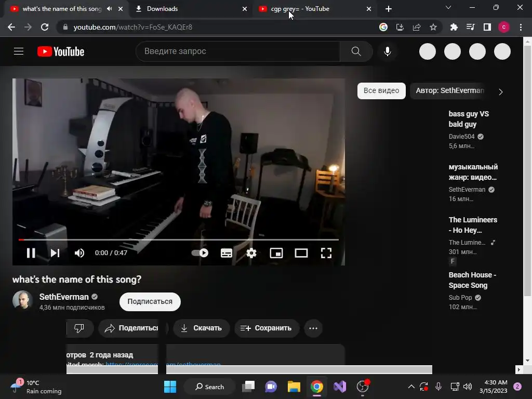The image size is (532, 399).
Task: Toggle Chrome side panel
Action: [x=487, y=27]
